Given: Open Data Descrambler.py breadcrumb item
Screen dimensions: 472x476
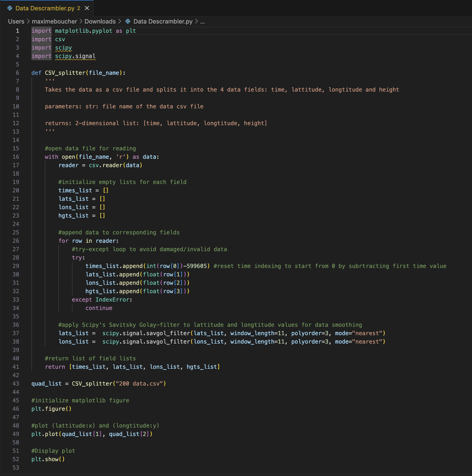Looking at the screenshot, I should (163, 22).
